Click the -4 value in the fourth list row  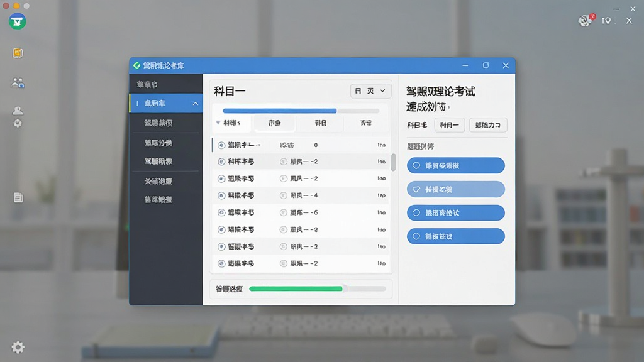(x=314, y=195)
